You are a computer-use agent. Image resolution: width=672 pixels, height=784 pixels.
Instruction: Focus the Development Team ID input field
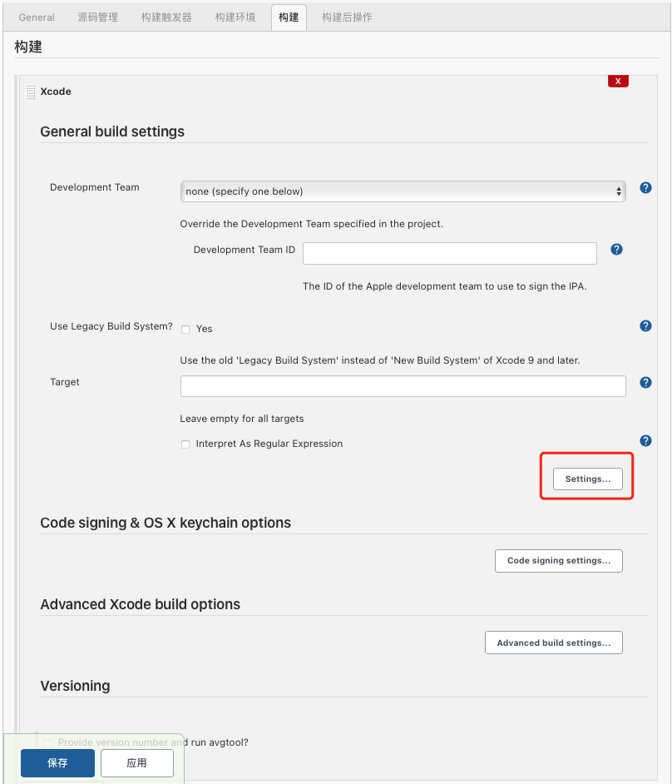(x=450, y=254)
